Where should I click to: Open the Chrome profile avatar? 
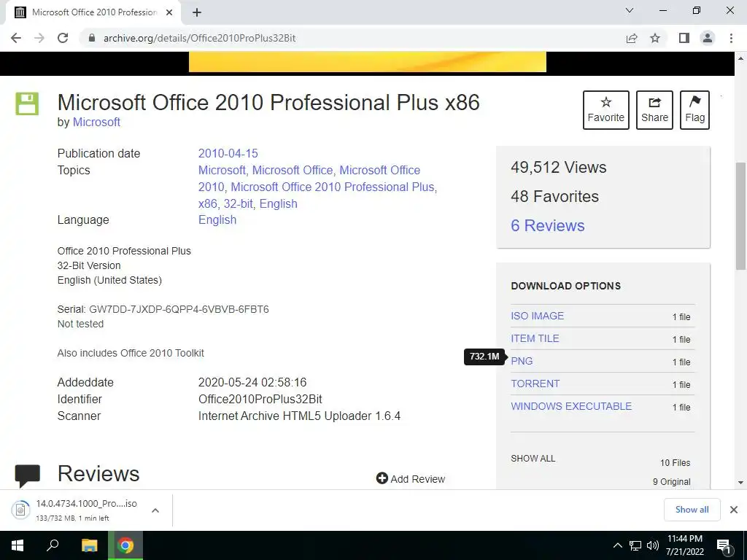[708, 38]
